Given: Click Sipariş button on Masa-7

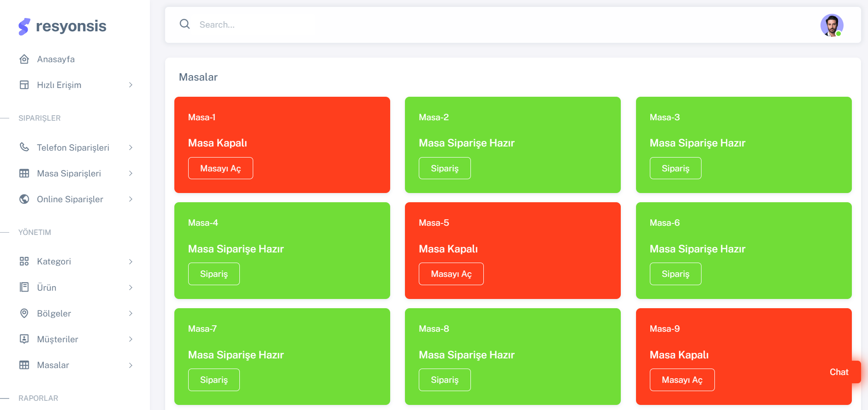Looking at the screenshot, I should pos(214,380).
